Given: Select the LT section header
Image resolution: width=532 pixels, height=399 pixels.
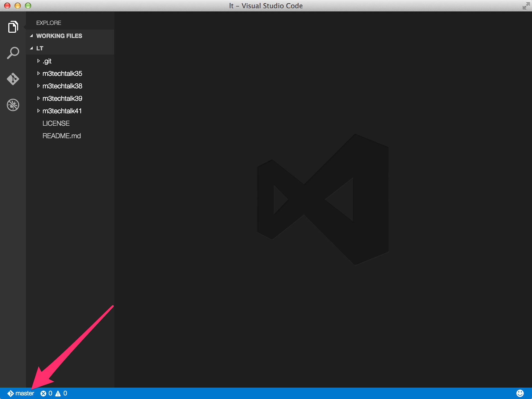Looking at the screenshot, I should (40, 48).
